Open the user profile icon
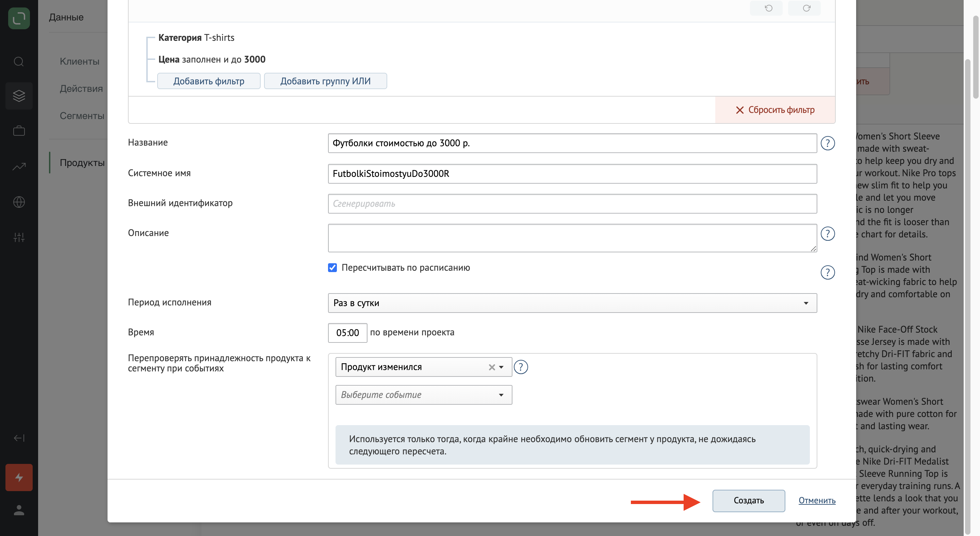The height and width of the screenshot is (536, 980). click(19, 510)
